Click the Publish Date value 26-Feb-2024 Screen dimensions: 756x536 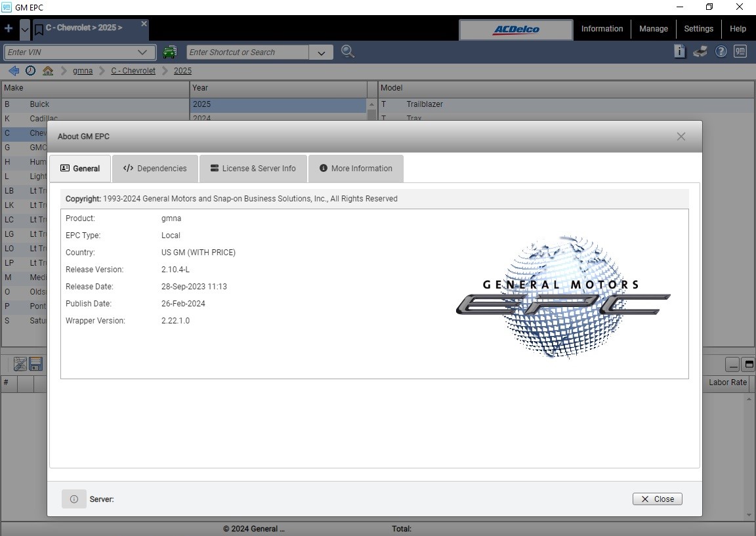click(183, 304)
